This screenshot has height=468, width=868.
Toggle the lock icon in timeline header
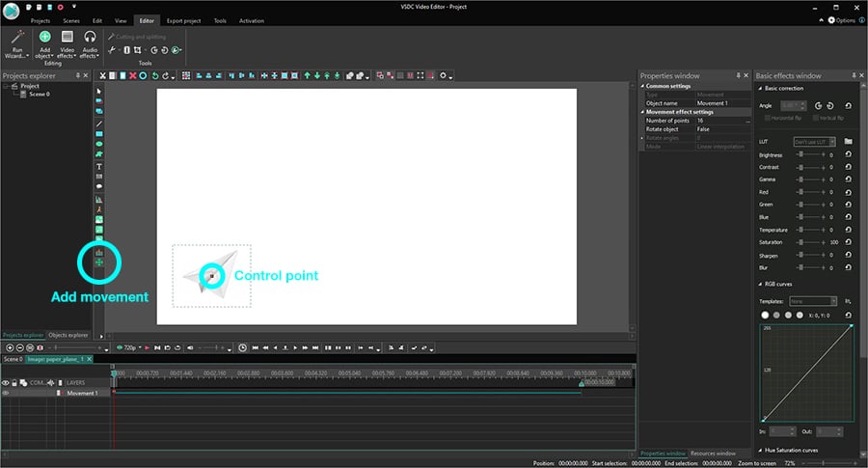(x=14, y=383)
